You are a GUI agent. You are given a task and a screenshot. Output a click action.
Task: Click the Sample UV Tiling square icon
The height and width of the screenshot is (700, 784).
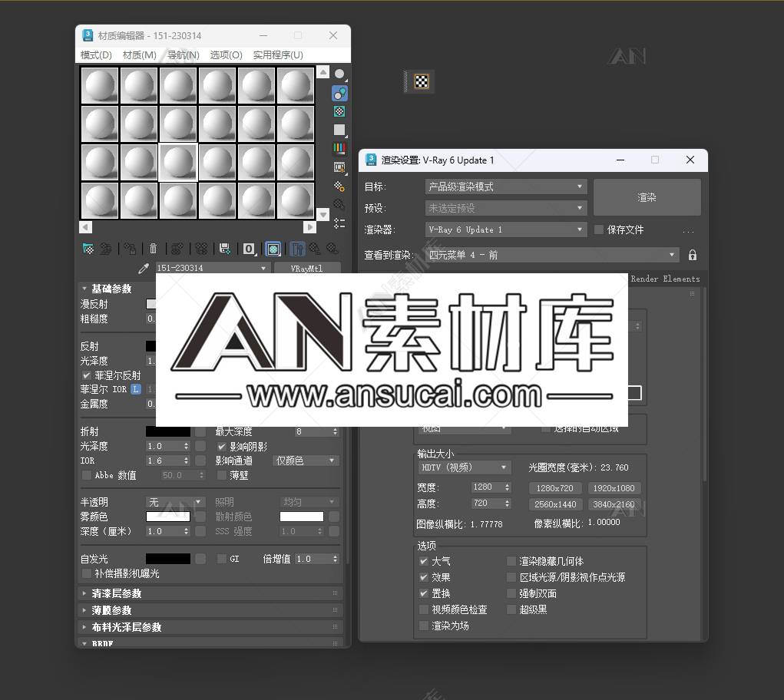click(x=339, y=130)
